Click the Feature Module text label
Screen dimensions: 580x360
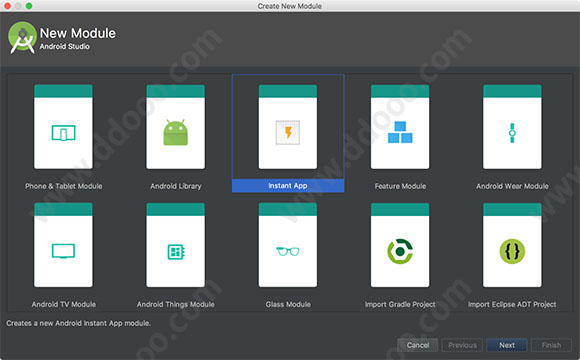pyautogui.click(x=400, y=186)
